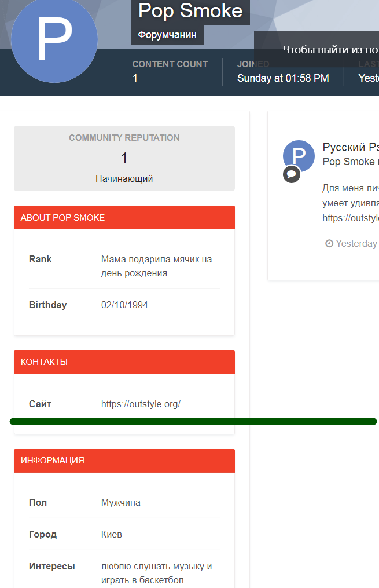Click the About Pop Smoke section header
The height and width of the screenshot is (588, 379).
click(x=124, y=218)
